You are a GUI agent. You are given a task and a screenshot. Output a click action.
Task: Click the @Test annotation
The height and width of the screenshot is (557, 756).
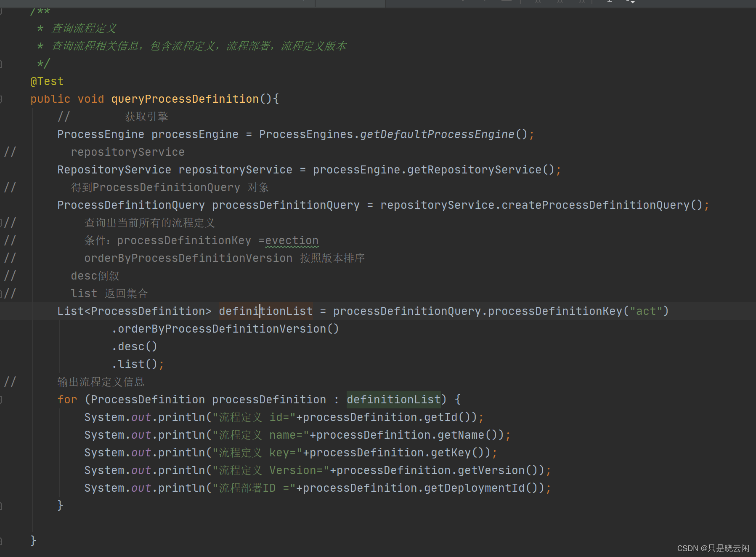coord(47,81)
